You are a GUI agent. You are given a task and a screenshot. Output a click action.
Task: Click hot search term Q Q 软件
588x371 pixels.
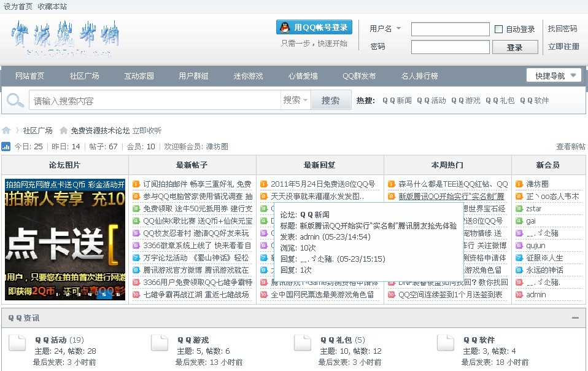click(535, 101)
